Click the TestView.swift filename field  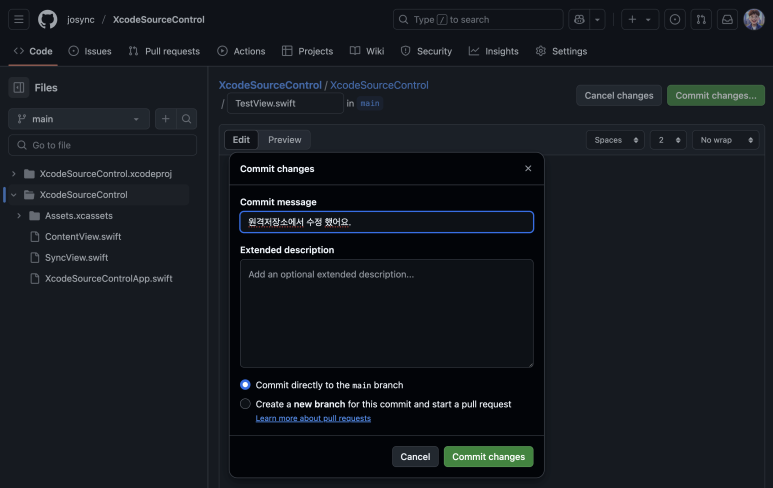tap(285, 104)
